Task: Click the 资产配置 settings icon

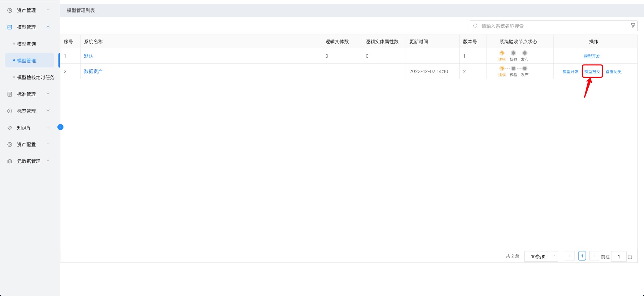Action: pos(10,144)
